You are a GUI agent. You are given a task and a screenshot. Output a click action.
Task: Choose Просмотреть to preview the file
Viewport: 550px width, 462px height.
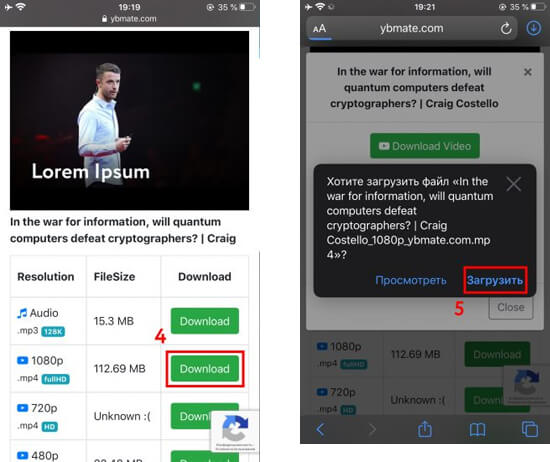[411, 280]
